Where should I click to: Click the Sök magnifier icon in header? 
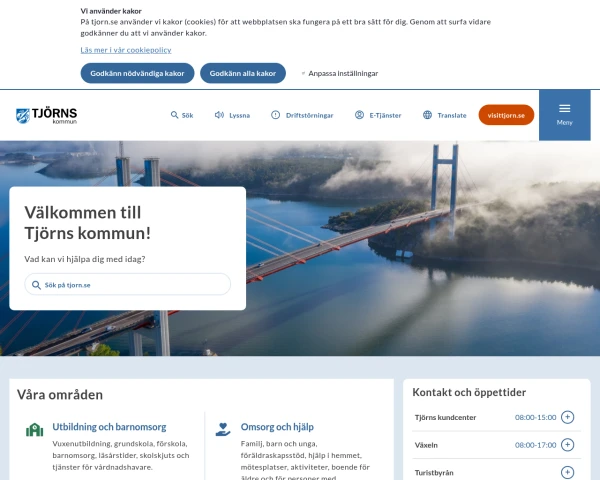click(174, 115)
